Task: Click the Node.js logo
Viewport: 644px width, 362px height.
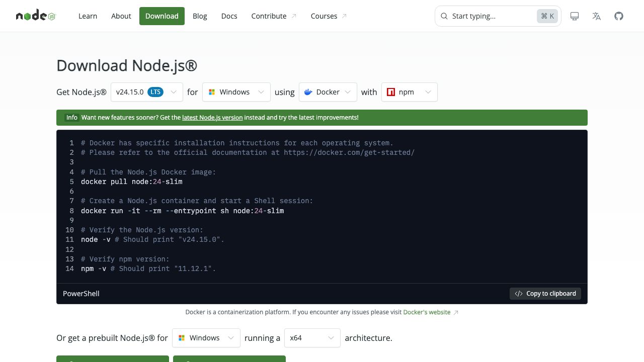Action: (x=36, y=16)
